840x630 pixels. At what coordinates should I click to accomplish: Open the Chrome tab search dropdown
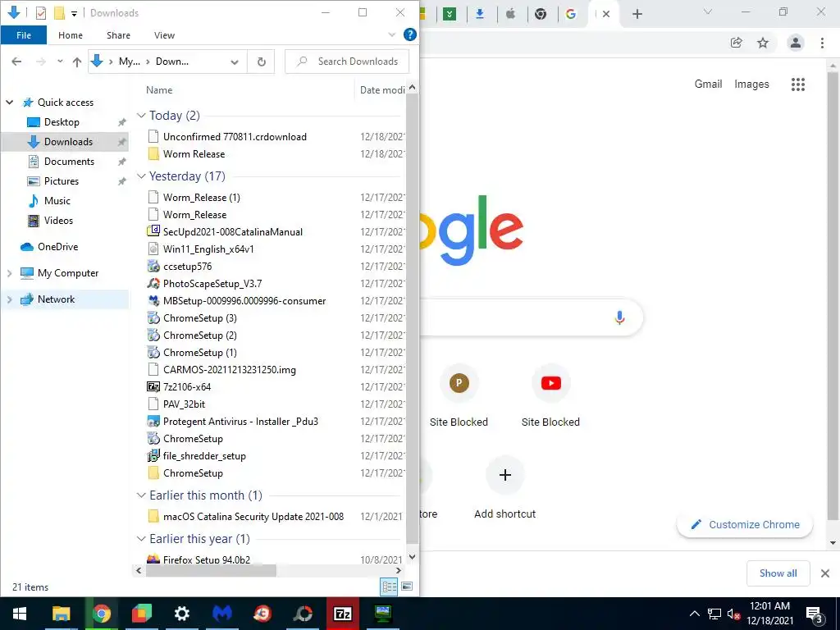point(708,11)
